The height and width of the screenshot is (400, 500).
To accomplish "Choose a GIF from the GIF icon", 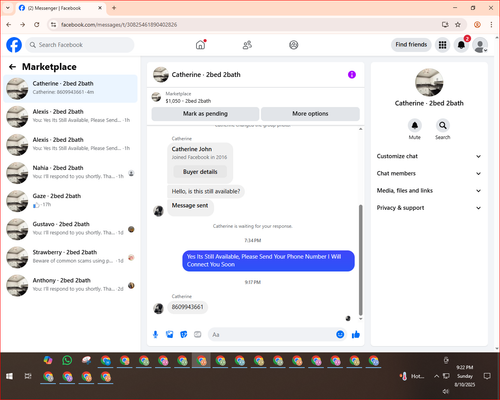I will [198, 334].
